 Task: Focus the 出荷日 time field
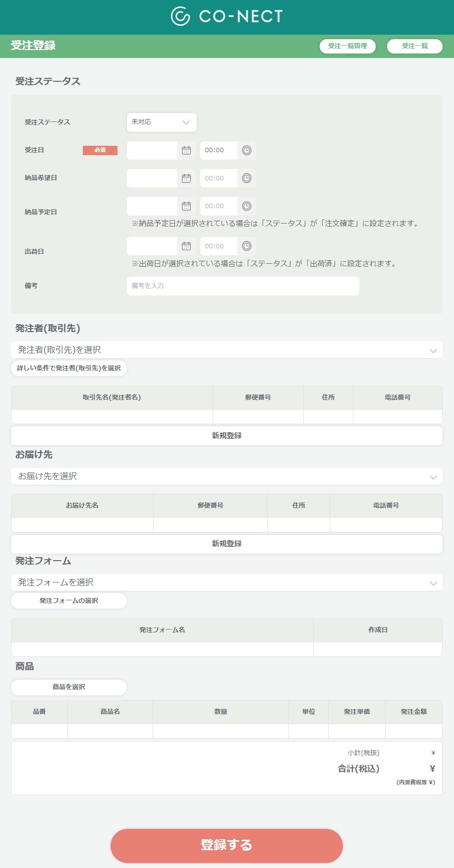219,246
